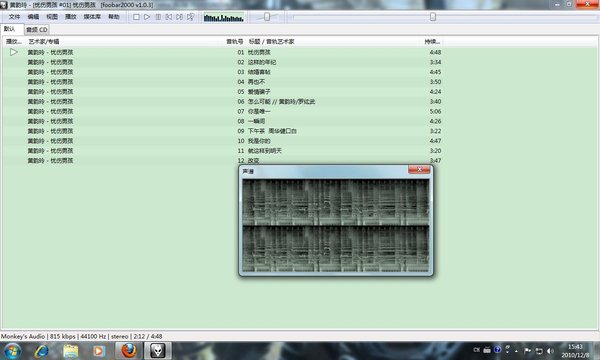Click the status bar playback info
This screenshot has height=360, width=600.
[x=82, y=337]
